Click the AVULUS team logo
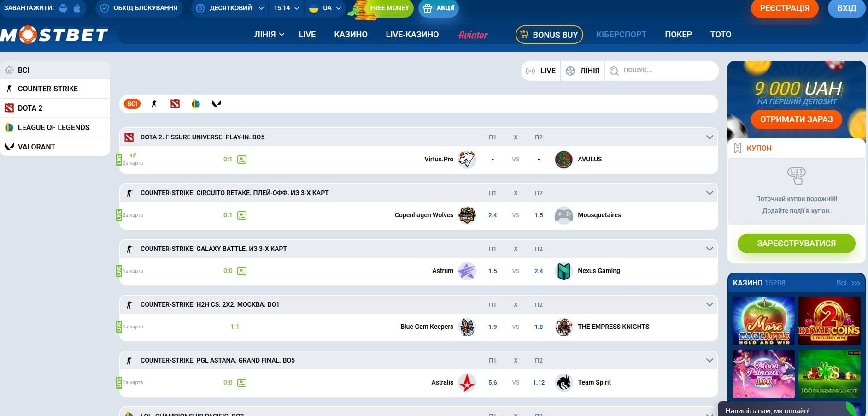Viewport: 868px width, 416px height. (x=564, y=159)
